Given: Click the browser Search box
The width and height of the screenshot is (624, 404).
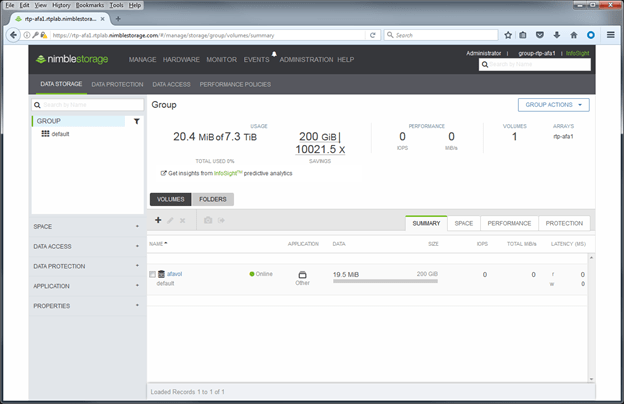Looking at the screenshot, I should [441, 35].
